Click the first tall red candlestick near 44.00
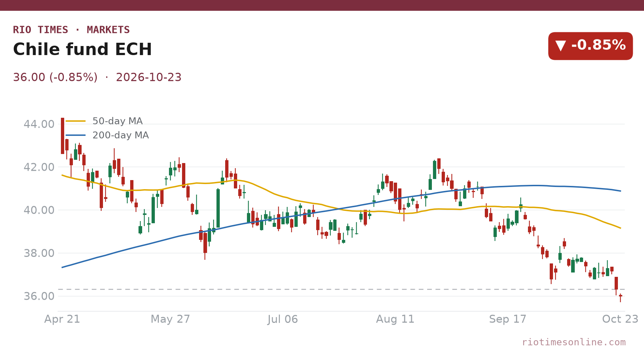 coord(62,136)
